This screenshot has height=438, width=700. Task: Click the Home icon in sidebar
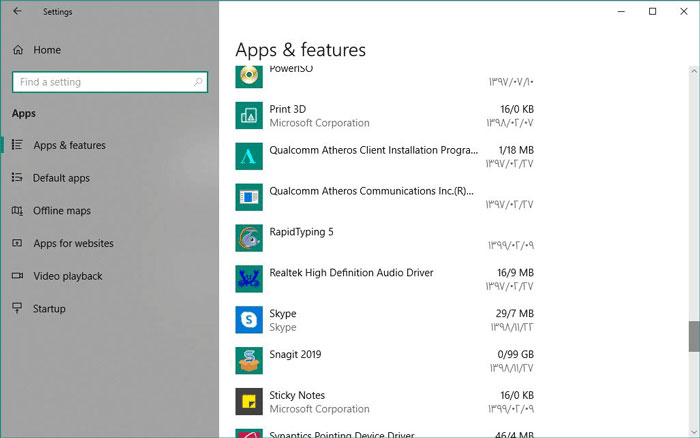click(x=18, y=50)
